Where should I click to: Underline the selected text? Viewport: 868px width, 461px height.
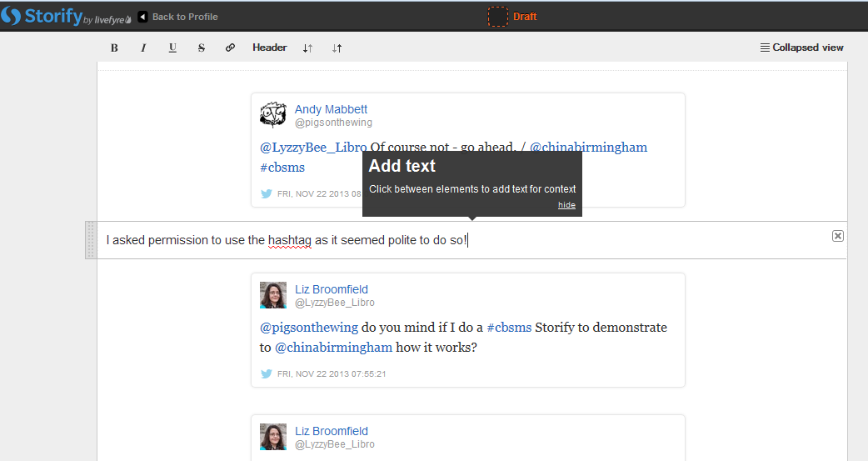click(172, 48)
